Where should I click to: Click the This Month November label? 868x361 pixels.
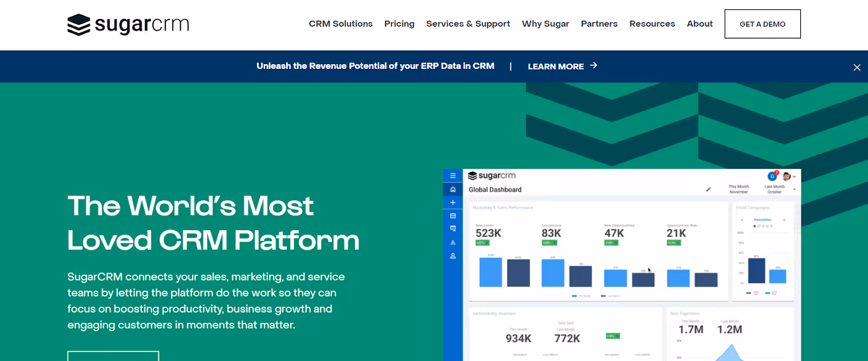point(739,189)
